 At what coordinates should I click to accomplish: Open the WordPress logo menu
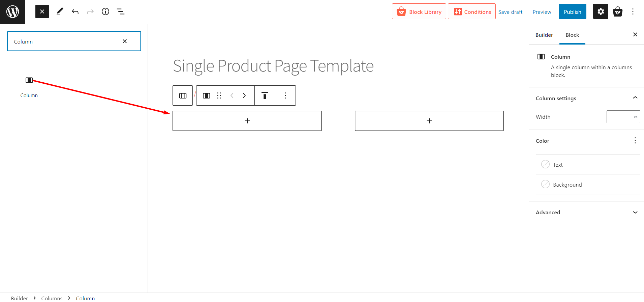coord(12,12)
